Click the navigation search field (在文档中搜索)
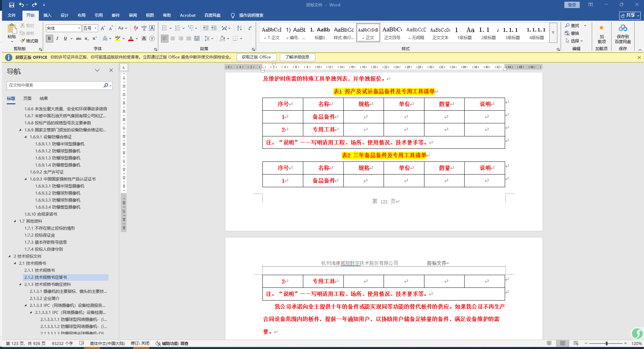 tap(55, 85)
